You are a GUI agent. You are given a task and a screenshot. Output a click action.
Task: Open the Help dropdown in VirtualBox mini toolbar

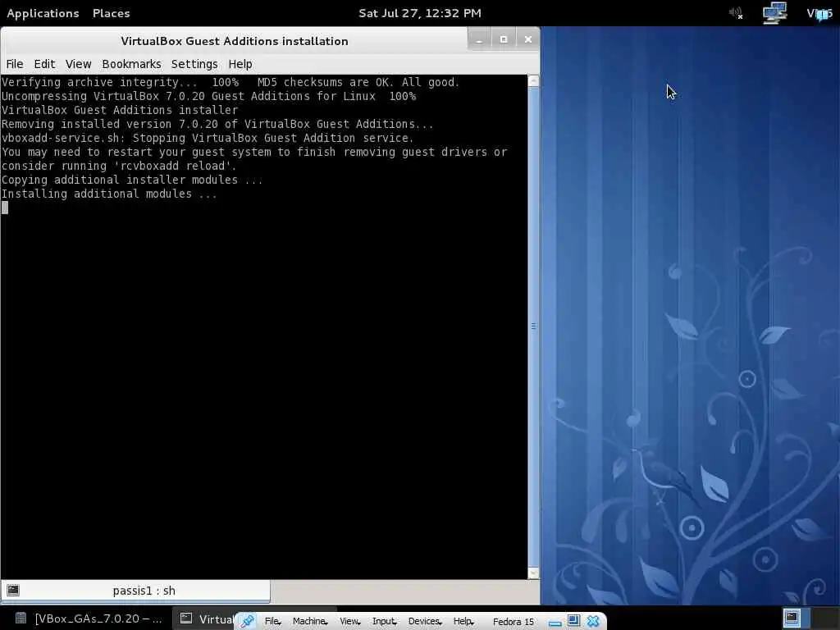[x=463, y=621]
